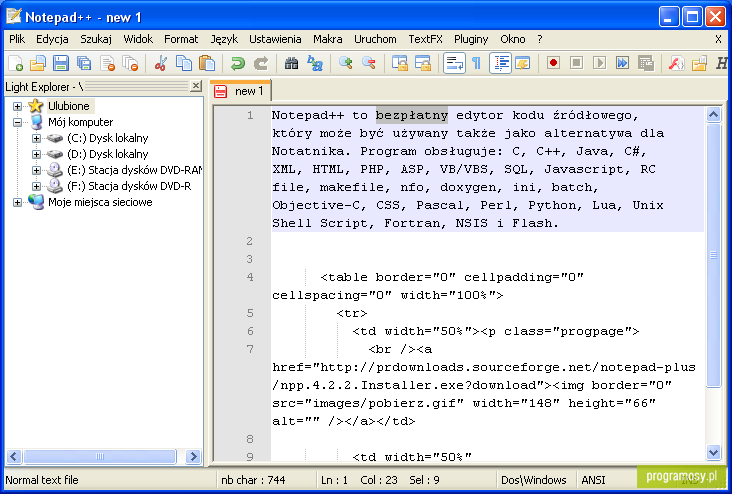Viewport: 732px width, 494px height.
Task: Open the Pluginy menu
Action: point(471,39)
